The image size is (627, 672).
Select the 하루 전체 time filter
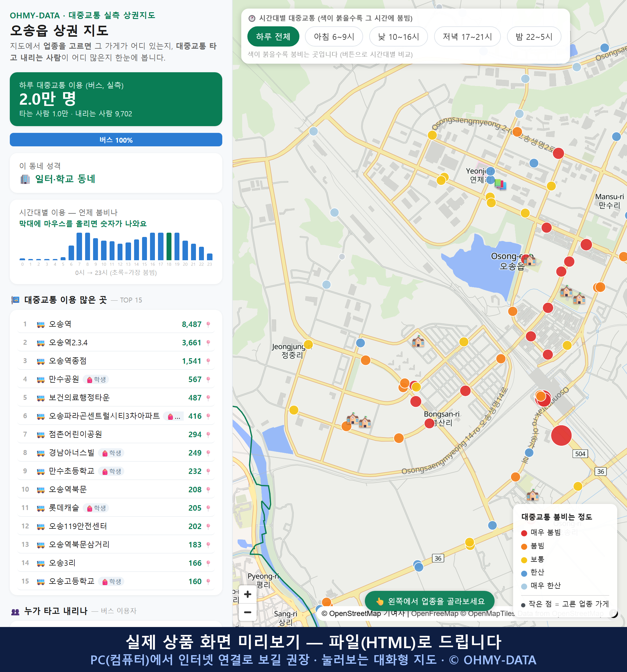273,36
